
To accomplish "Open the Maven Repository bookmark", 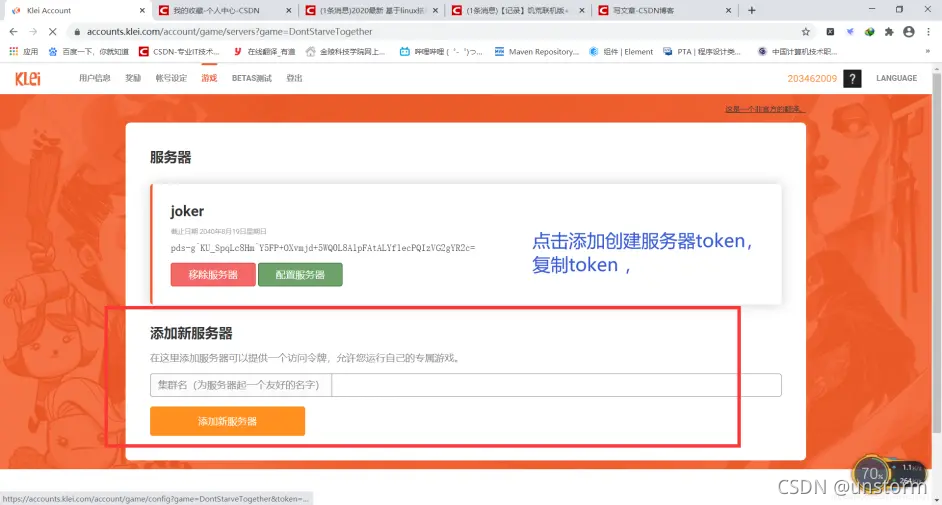I will point(536,52).
